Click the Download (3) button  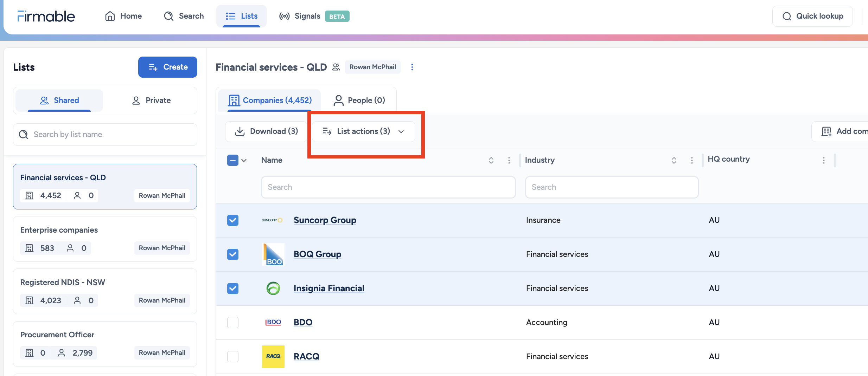[266, 131]
